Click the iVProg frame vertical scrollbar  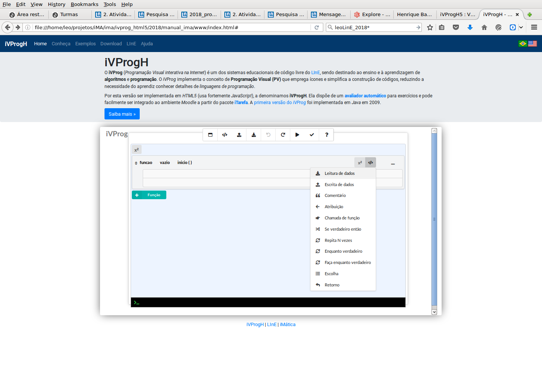pos(434,219)
